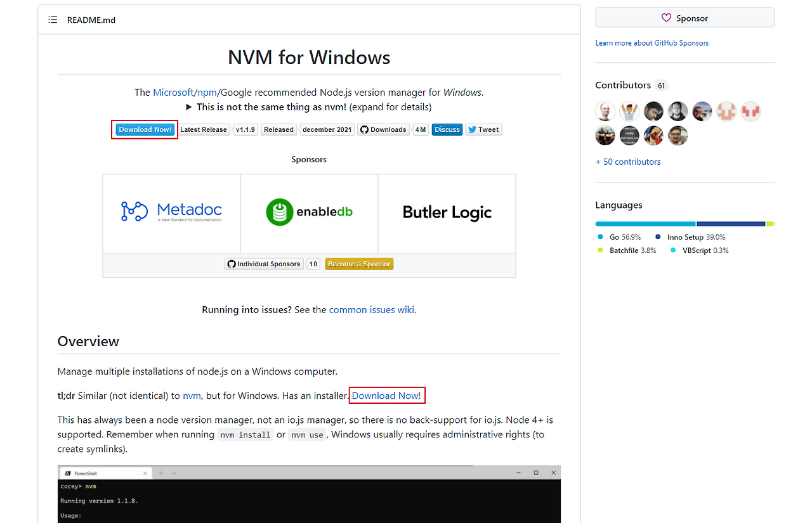Click the Butler Logic sponsor logo
The height and width of the screenshot is (523, 812).
tap(446, 212)
